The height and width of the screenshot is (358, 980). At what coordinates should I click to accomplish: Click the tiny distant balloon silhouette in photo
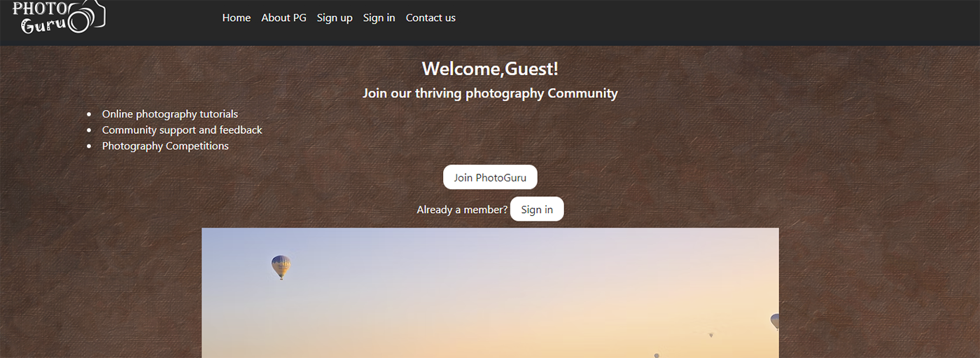coord(711,335)
